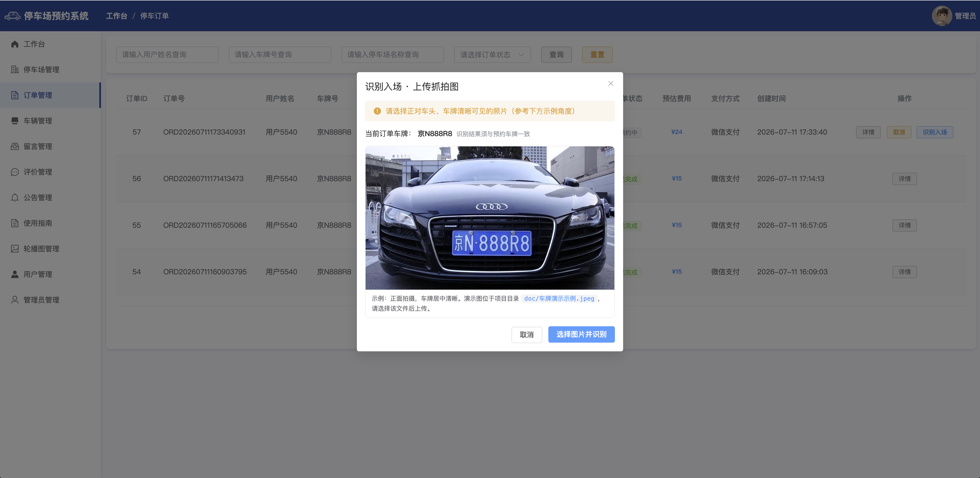This screenshot has width=980, height=478.
Task: Click the 评价管理 chat bubble icon
Action: 15,172
